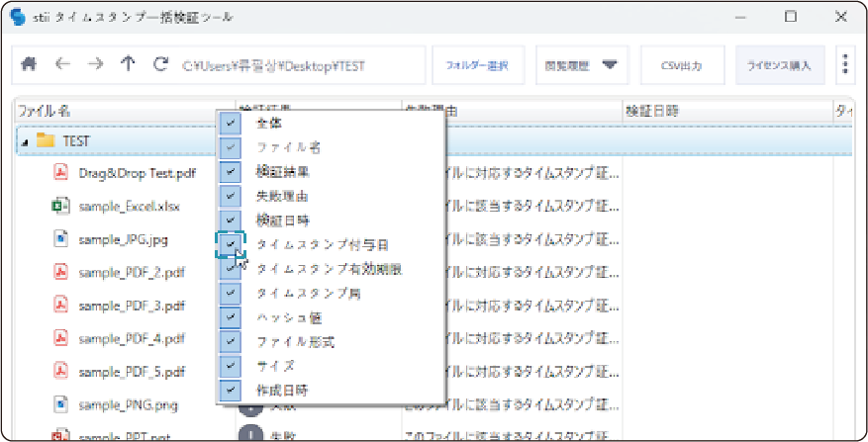The image size is (868, 442).
Task: Collapse the TEST folder tree node
Action: (24, 141)
